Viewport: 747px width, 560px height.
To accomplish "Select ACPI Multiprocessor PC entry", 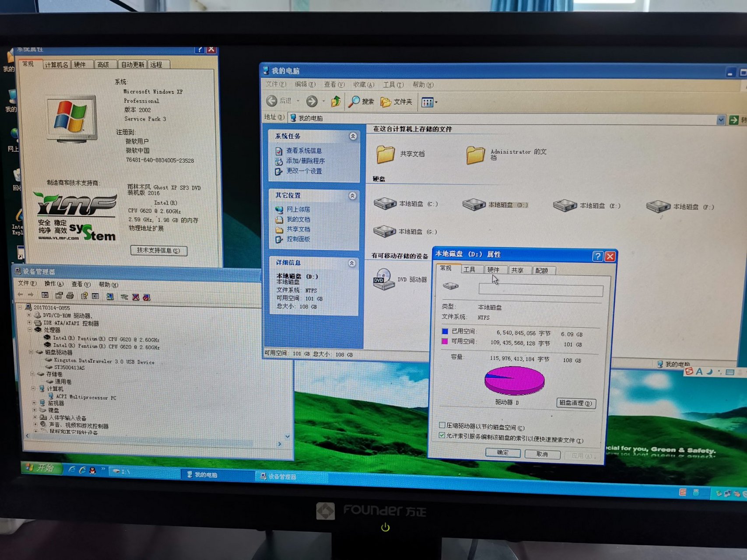I will pyautogui.click(x=86, y=397).
